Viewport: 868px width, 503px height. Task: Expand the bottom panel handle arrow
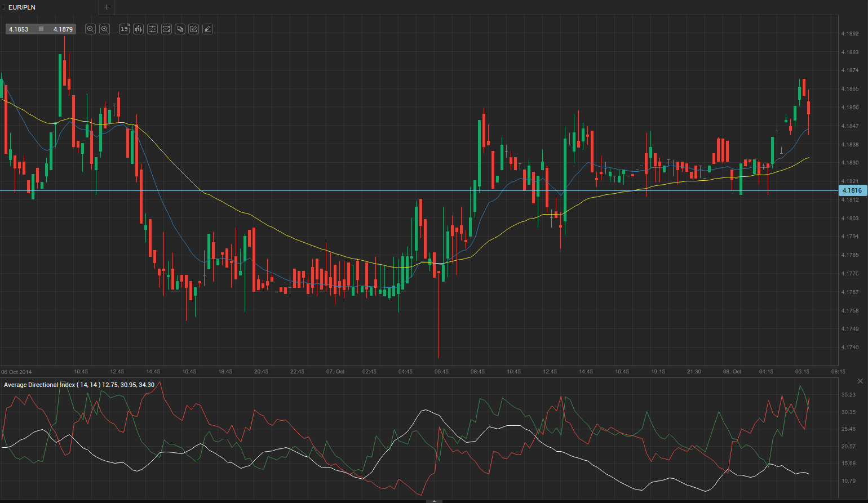tap(434, 500)
